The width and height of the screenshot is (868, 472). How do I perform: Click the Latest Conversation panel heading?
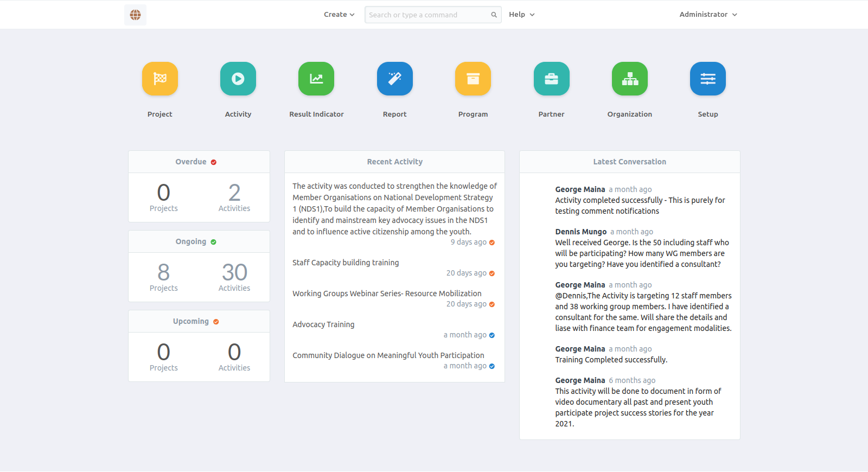[630, 162]
